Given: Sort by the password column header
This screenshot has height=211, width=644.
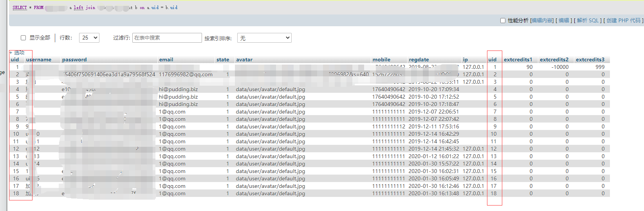Looking at the screenshot, I should (74, 60).
